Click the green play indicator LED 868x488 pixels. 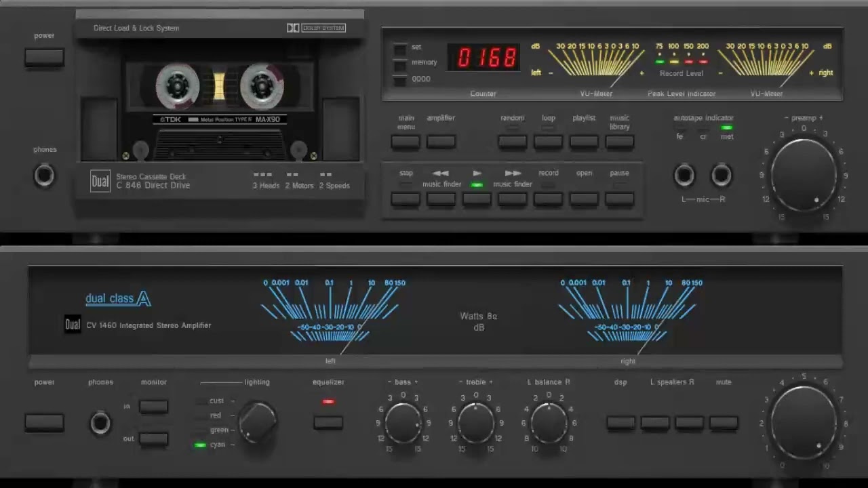pyautogui.click(x=477, y=184)
